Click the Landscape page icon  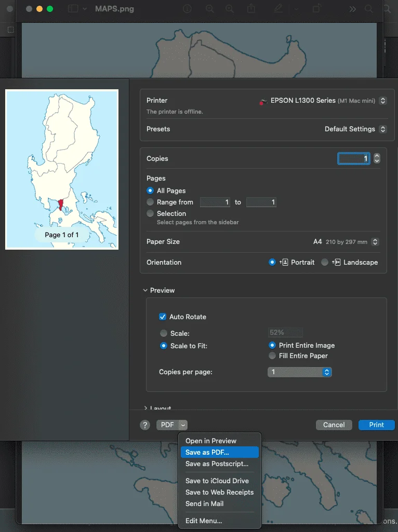tap(336, 262)
